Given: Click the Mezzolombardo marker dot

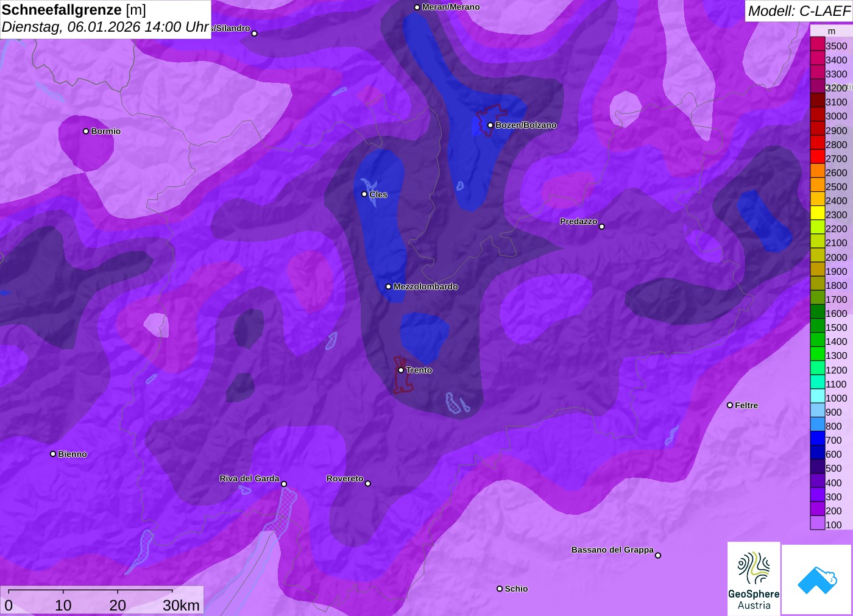Looking at the screenshot, I should click(x=388, y=286).
